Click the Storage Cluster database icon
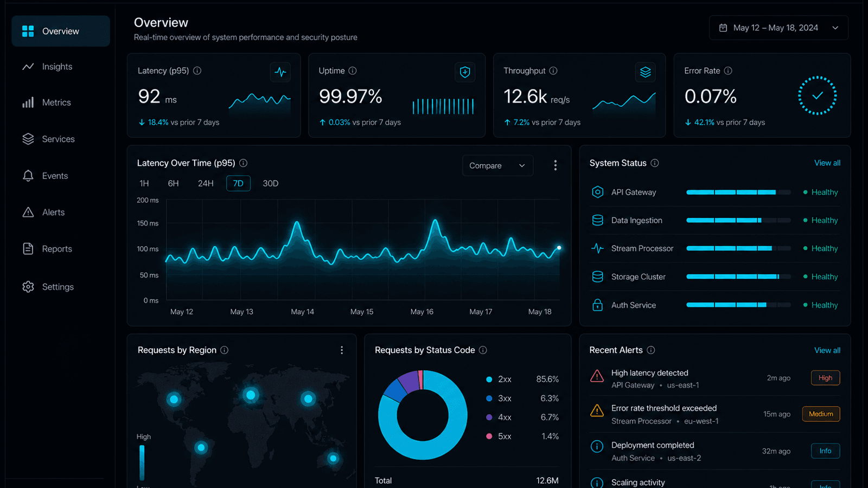 [x=597, y=277]
